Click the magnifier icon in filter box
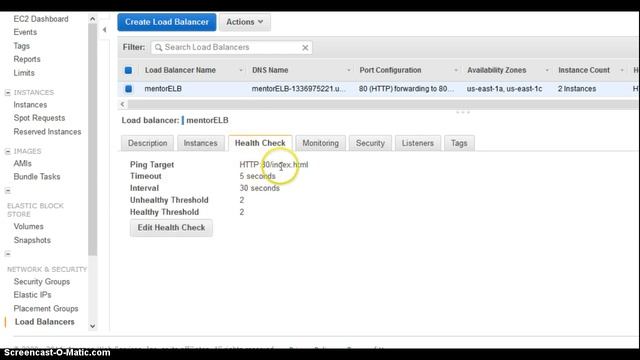 pos(158,47)
